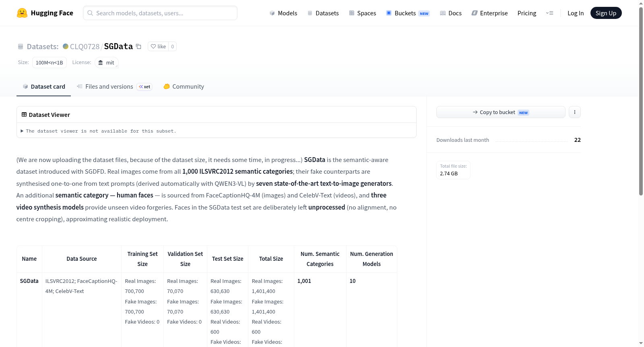Click the ILSVRC2012; FaceCaptionHQ-4M data source cell
This screenshot has width=644, height=347.
click(81, 286)
